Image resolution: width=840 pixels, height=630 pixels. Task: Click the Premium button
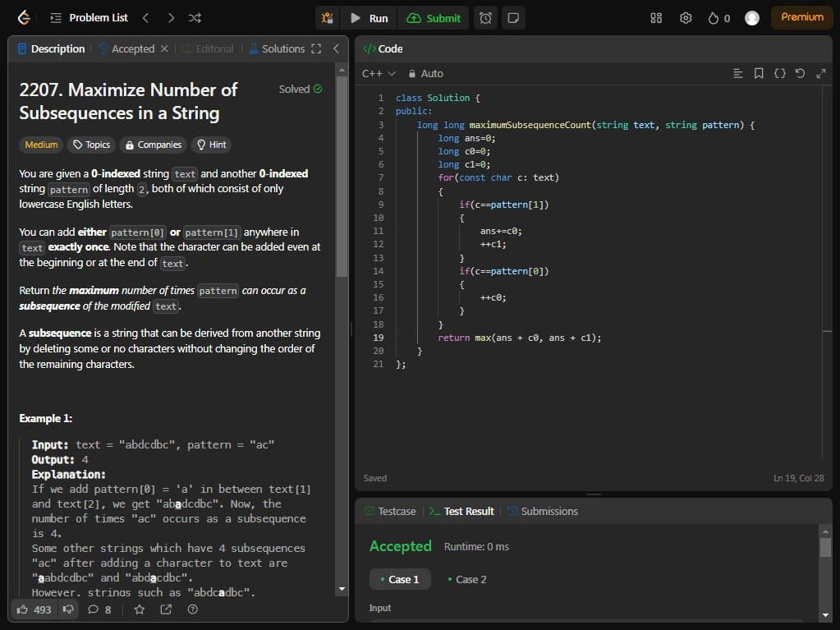coord(801,17)
